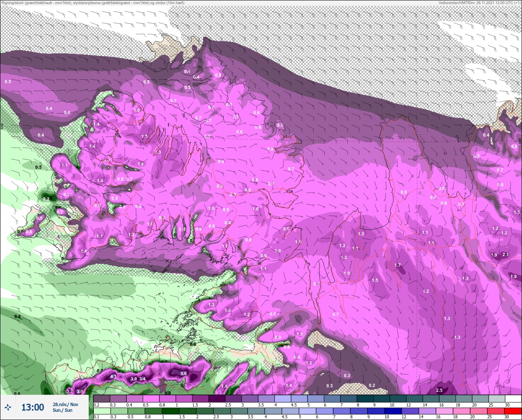Image resolution: width=522 pixels, height=420 pixels.
Task: Pick the bright red swatch ending the rain scale
Action: pos(513,411)
